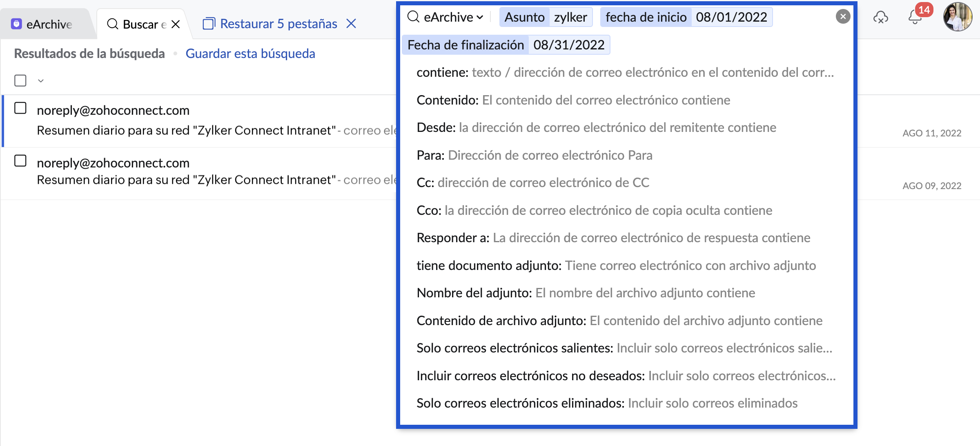This screenshot has height=446, width=980.
Task: Expand the select-all chevron dropdown
Action: point(40,81)
